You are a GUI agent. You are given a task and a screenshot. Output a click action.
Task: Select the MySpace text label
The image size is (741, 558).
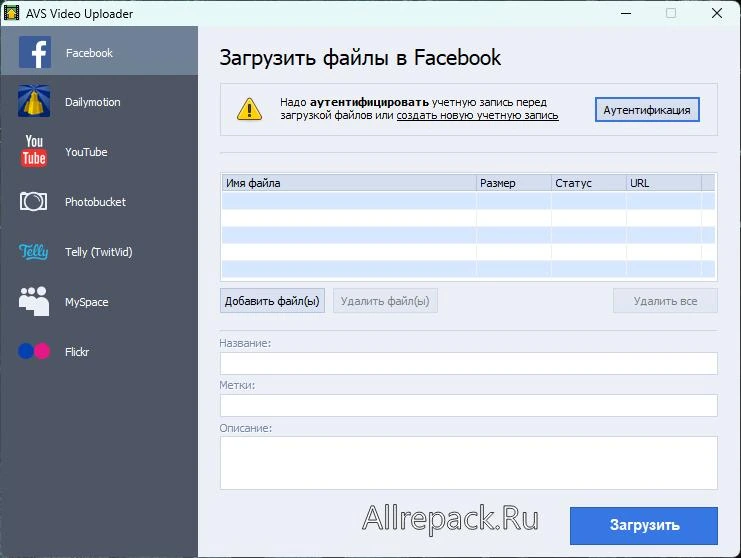[x=86, y=302]
